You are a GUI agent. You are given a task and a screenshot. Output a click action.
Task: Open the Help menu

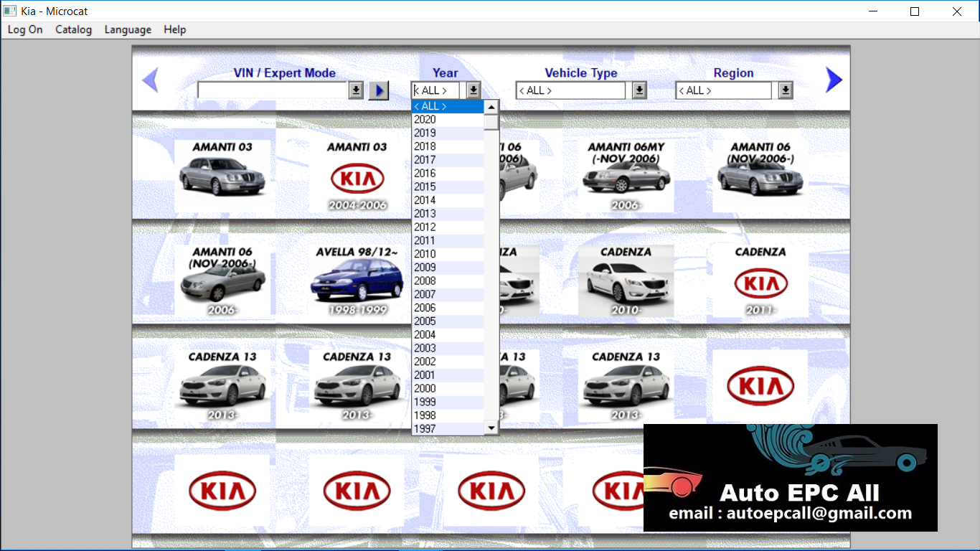coord(175,29)
